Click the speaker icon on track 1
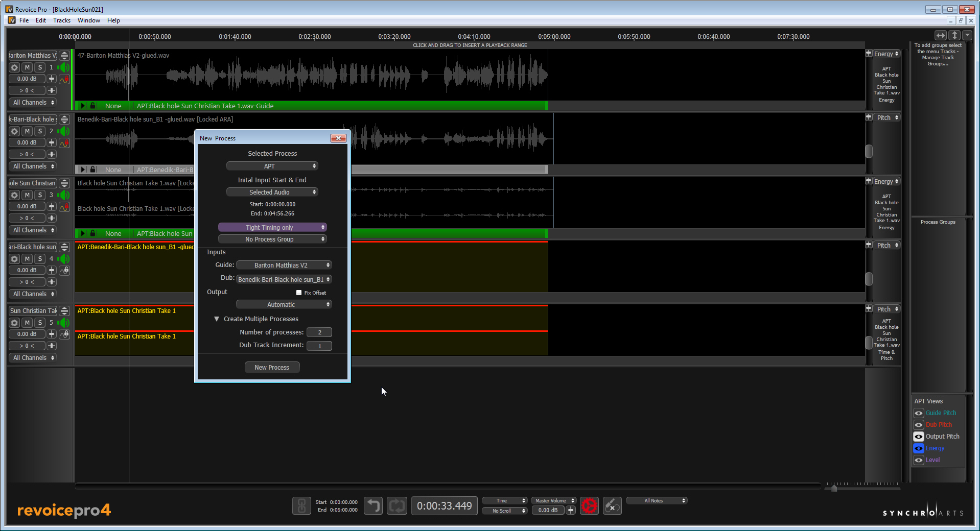 64,67
